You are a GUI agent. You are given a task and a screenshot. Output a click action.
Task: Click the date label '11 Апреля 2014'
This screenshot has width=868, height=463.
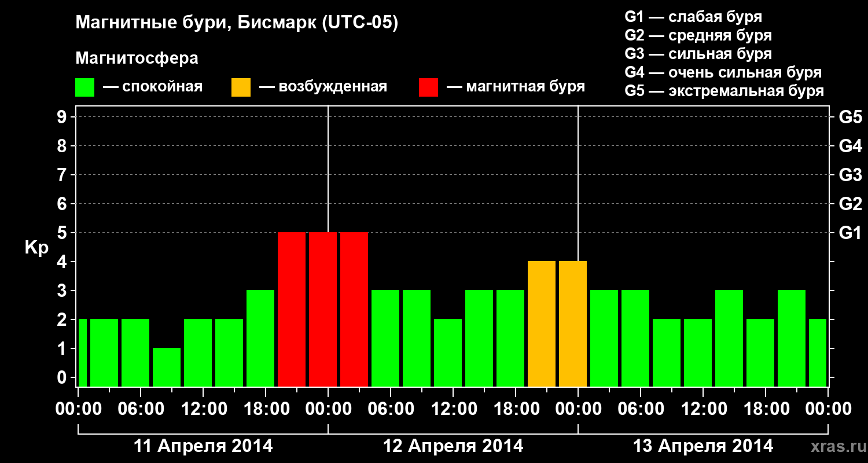pos(203,446)
